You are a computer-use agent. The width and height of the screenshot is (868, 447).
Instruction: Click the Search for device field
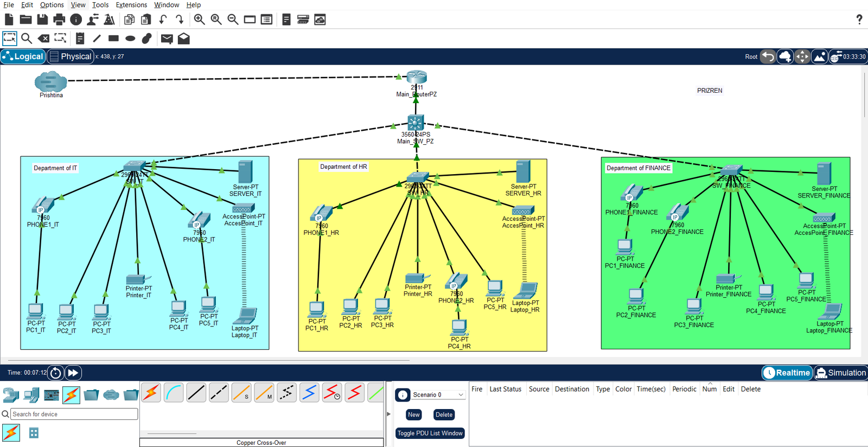click(x=74, y=414)
